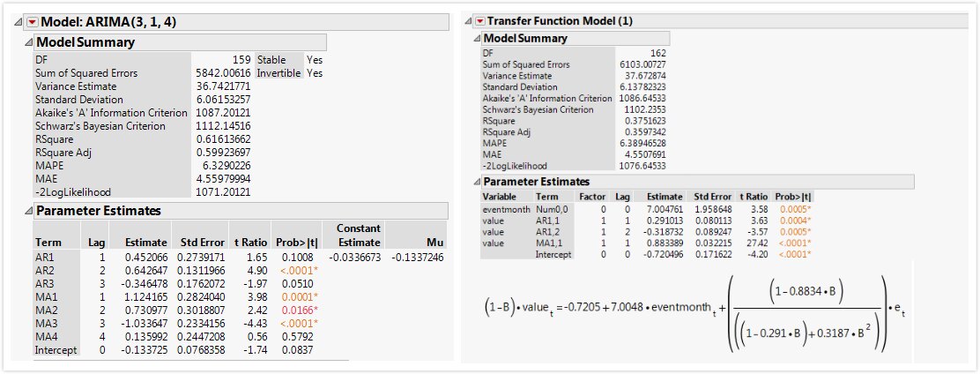Viewport: 980px width, 374px height.
Task: Collapse the Model: ARIMA(3, 1, 4) outline
Action: 19,22
